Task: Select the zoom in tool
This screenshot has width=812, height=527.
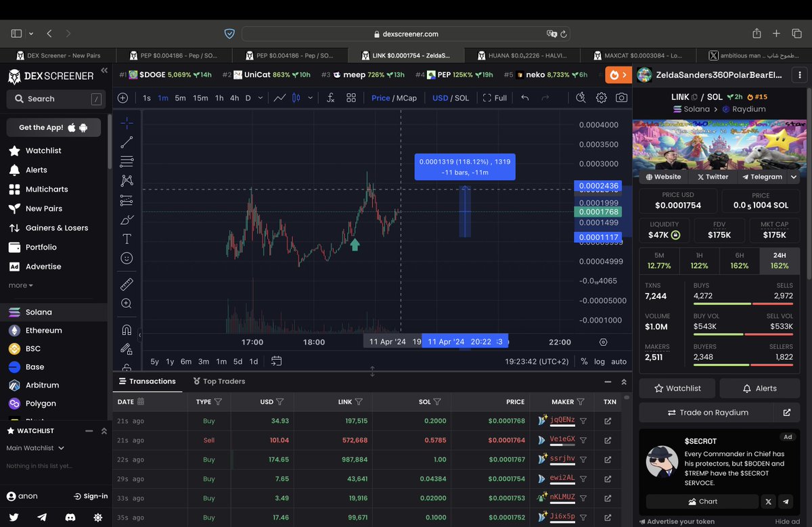Action: click(x=127, y=304)
